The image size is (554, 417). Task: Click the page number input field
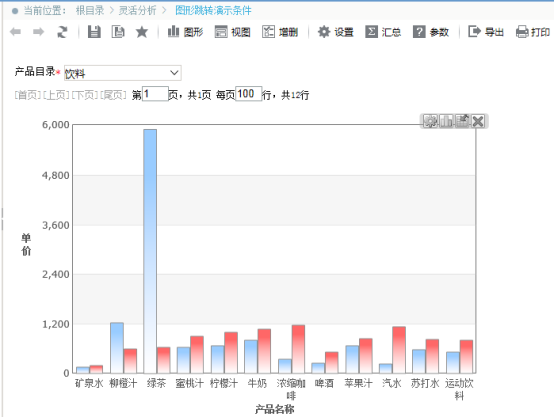click(155, 94)
